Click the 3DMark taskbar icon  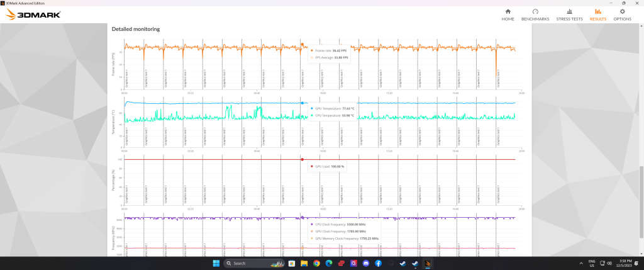(428, 263)
